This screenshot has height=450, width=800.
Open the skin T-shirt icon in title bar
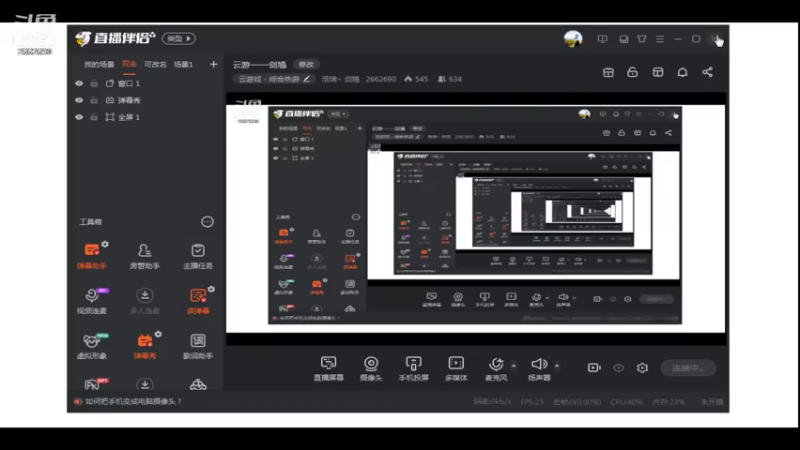642,39
